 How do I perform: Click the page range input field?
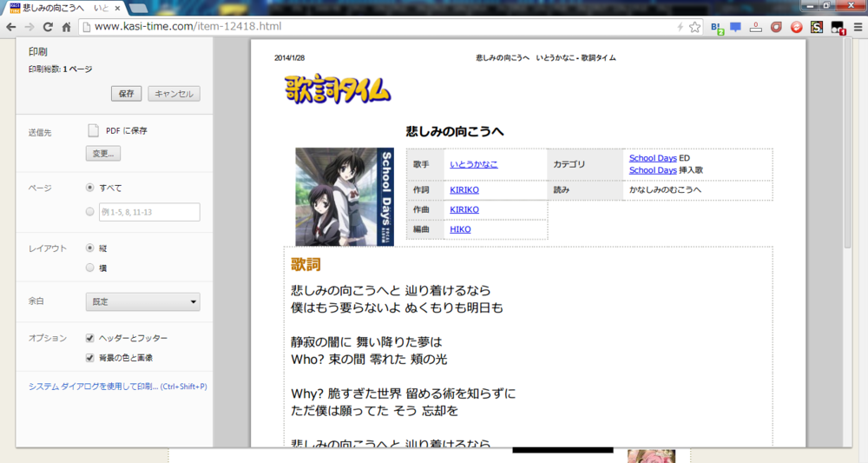pyautogui.click(x=149, y=212)
